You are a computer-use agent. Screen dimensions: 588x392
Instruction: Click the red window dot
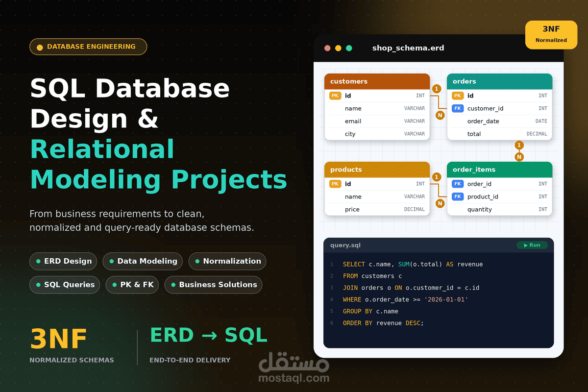327,48
